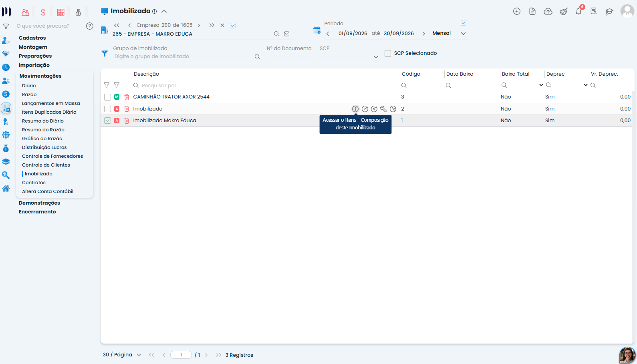Expand the SCP dropdown
637x364 pixels.
(350, 56)
